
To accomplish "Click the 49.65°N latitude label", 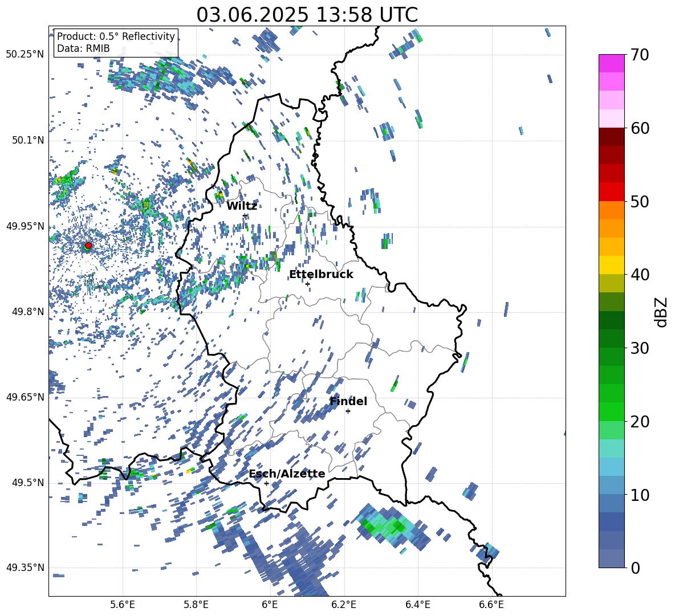I will tap(25, 397).
